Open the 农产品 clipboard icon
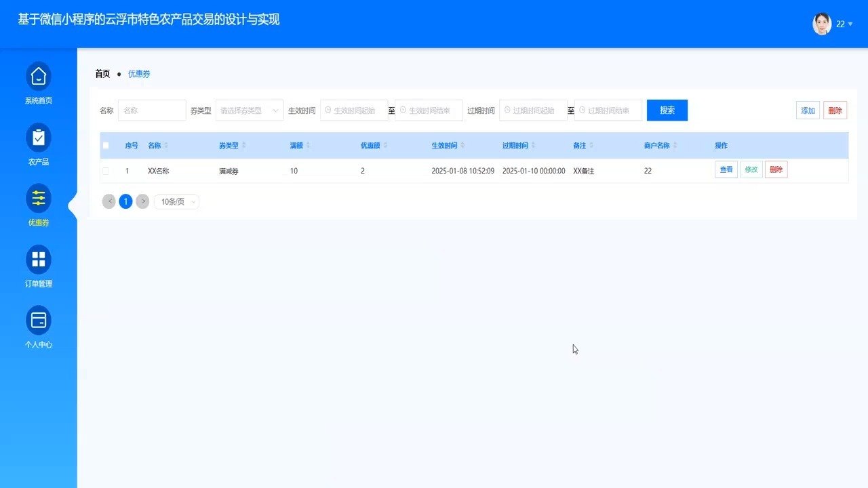The height and width of the screenshot is (488, 868). (39, 137)
